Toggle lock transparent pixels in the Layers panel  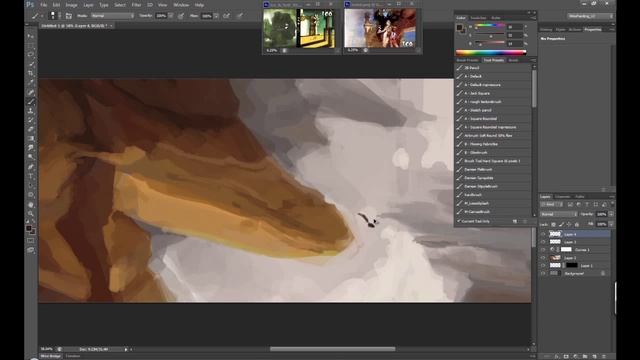pos(553,224)
